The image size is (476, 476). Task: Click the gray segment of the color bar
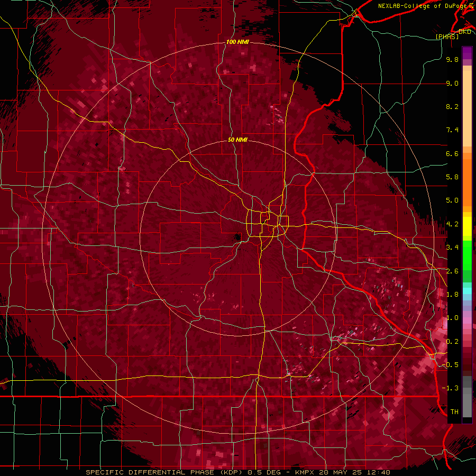click(467, 396)
